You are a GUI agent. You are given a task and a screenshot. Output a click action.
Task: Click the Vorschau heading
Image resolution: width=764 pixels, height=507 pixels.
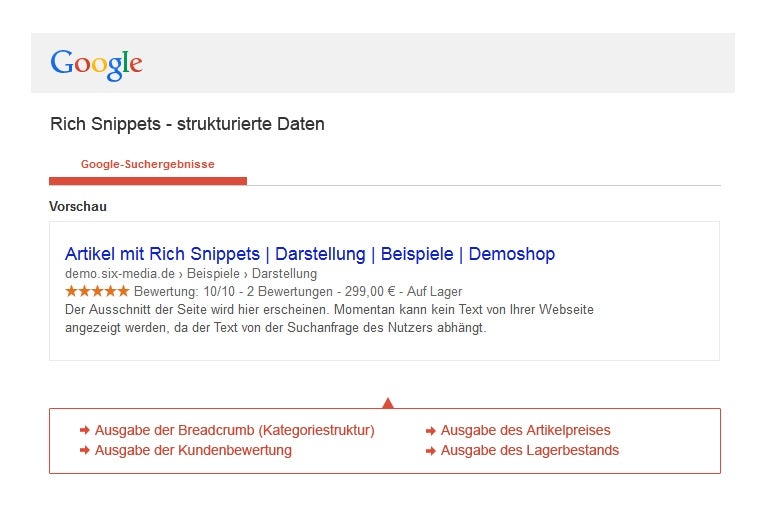(77, 207)
